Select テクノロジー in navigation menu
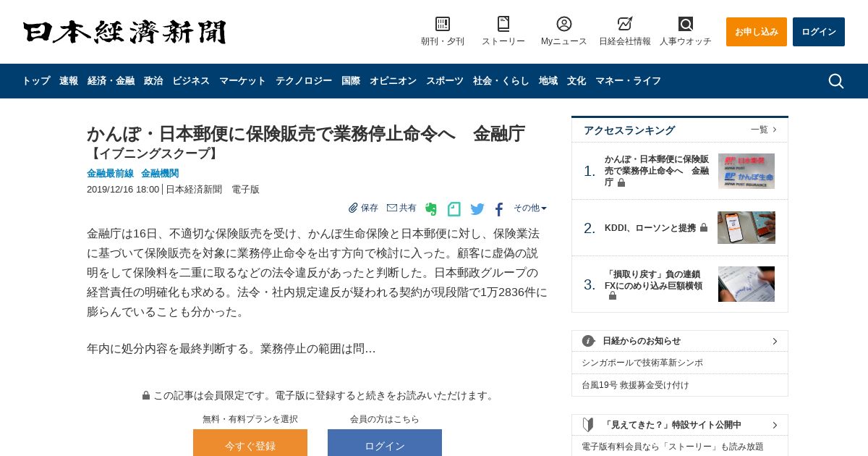The width and height of the screenshot is (868, 456). 304,81
